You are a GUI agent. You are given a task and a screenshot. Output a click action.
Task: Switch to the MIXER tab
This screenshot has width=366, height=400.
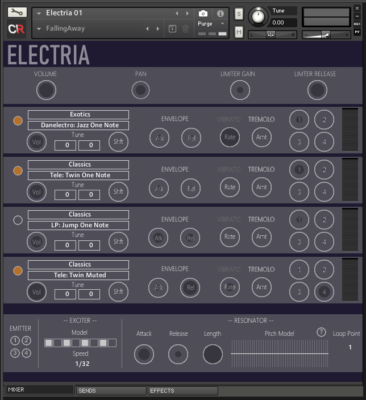tap(39, 390)
